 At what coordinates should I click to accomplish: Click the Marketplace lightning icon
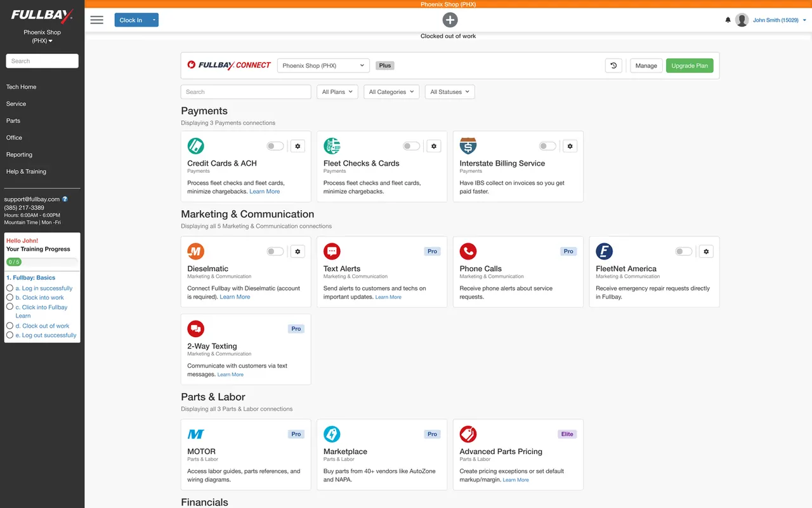pos(332,434)
